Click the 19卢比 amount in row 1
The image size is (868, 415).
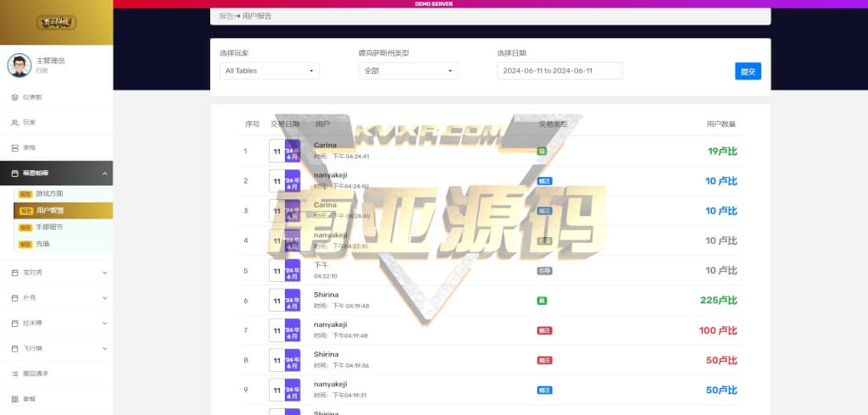pyautogui.click(x=722, y=151)
